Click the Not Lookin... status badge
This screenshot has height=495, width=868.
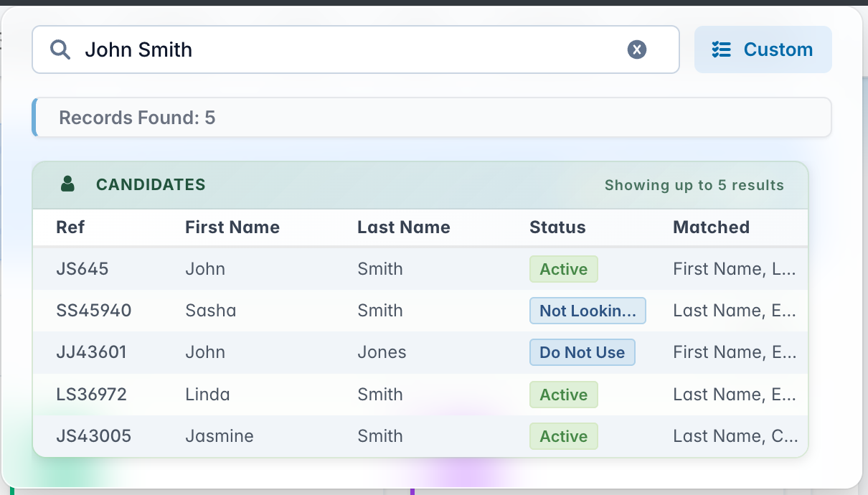click(588, 311)
